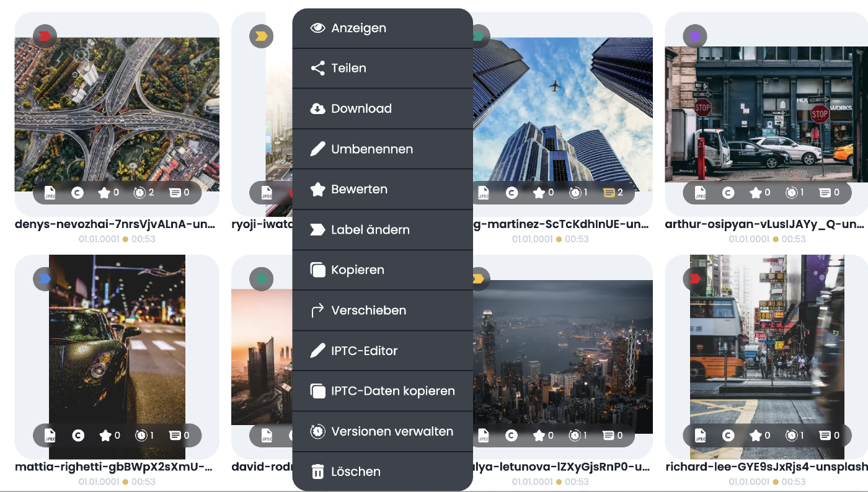This screenshot has width=868, height=492.
Task: Click the purple label tag on arthur-osipyan image
Action: 695,37
